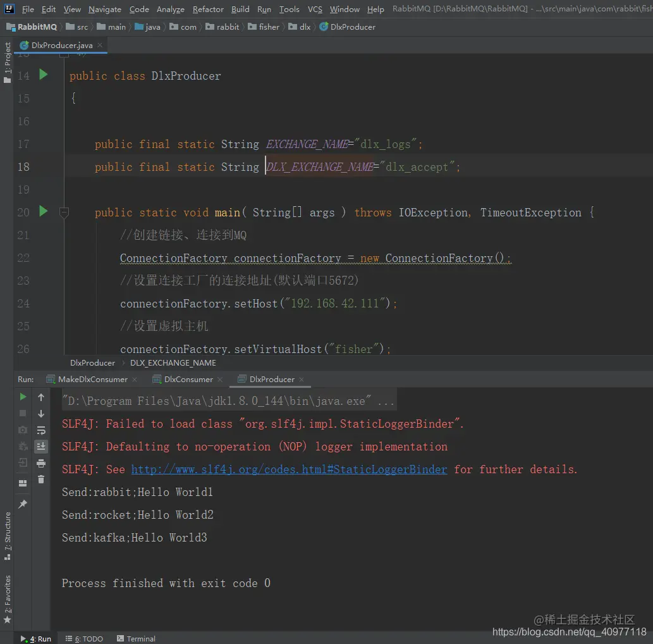Screen dimensions: 653x644
Task: Click the Run gutter arrow beside class DlxProducer
Action: pyautogui.click(x=44, y=75)
